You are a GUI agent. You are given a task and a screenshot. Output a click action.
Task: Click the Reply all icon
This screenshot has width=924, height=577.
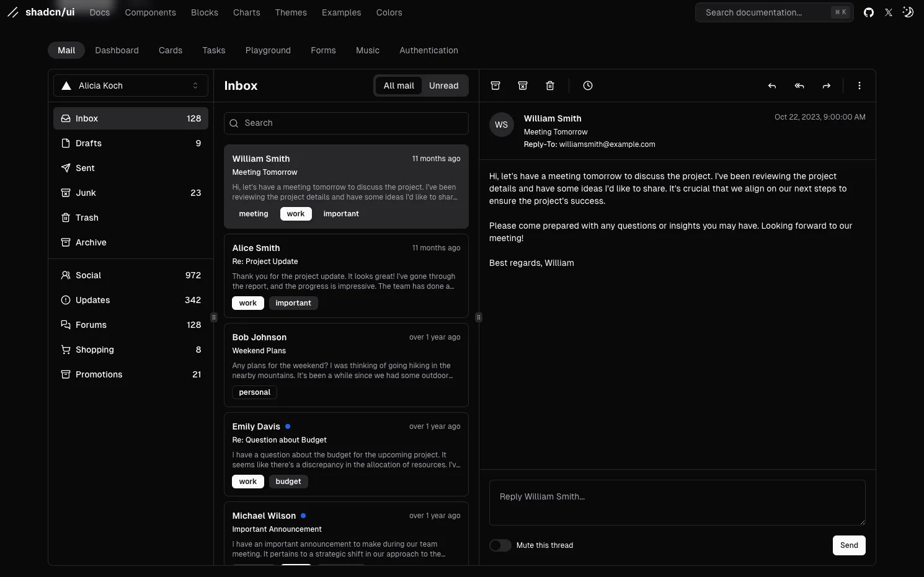[x=799, y=86]
